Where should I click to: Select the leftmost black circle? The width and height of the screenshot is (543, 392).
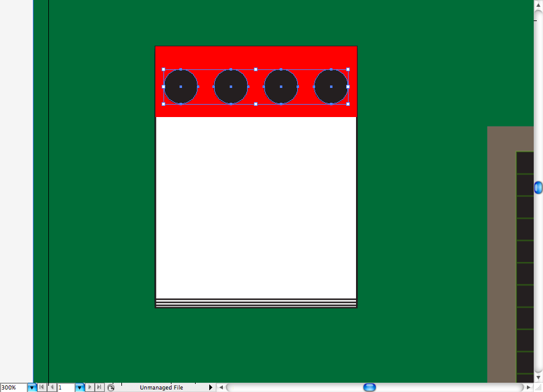(181, 87)
